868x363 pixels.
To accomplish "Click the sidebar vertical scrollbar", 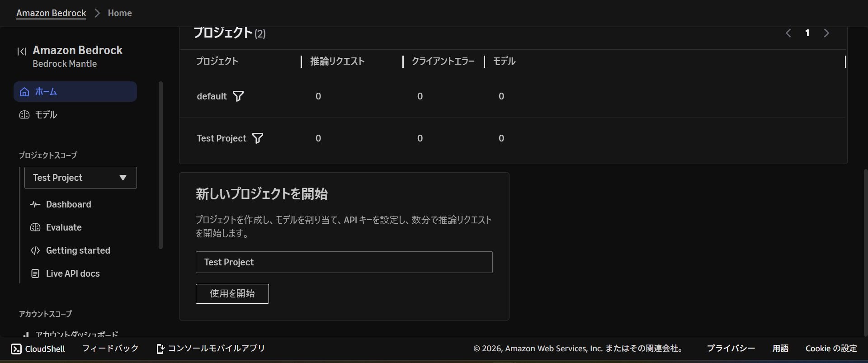I will [x=160, y=165].
